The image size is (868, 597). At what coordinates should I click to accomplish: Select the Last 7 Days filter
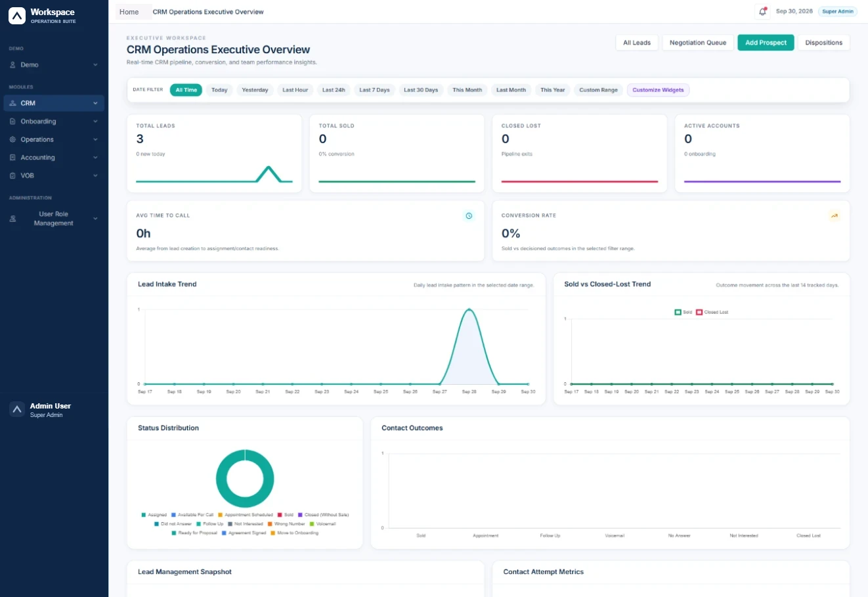pyautogui.click(x=374, y=90)
